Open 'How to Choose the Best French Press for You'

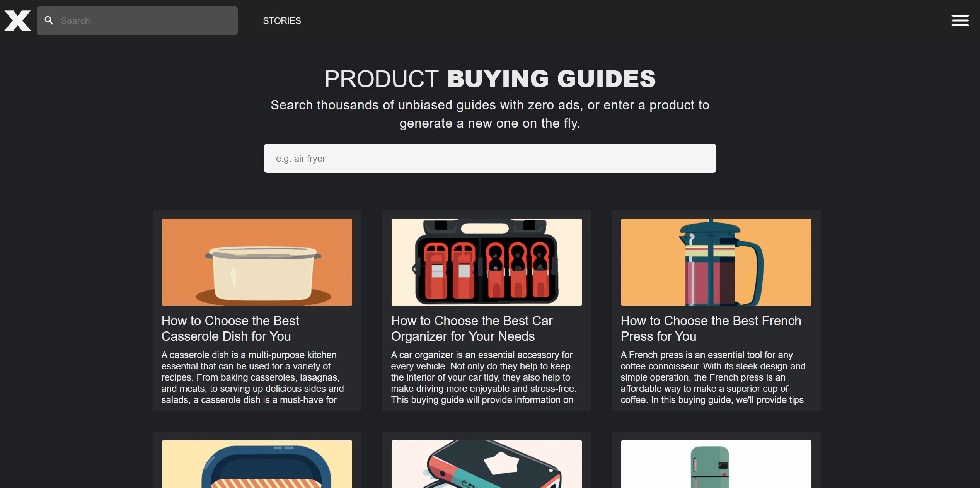[x=711, y=328]
